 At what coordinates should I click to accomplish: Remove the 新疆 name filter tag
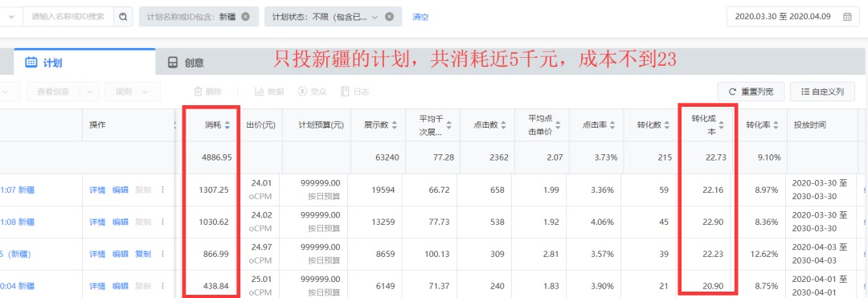click(245, 17)
